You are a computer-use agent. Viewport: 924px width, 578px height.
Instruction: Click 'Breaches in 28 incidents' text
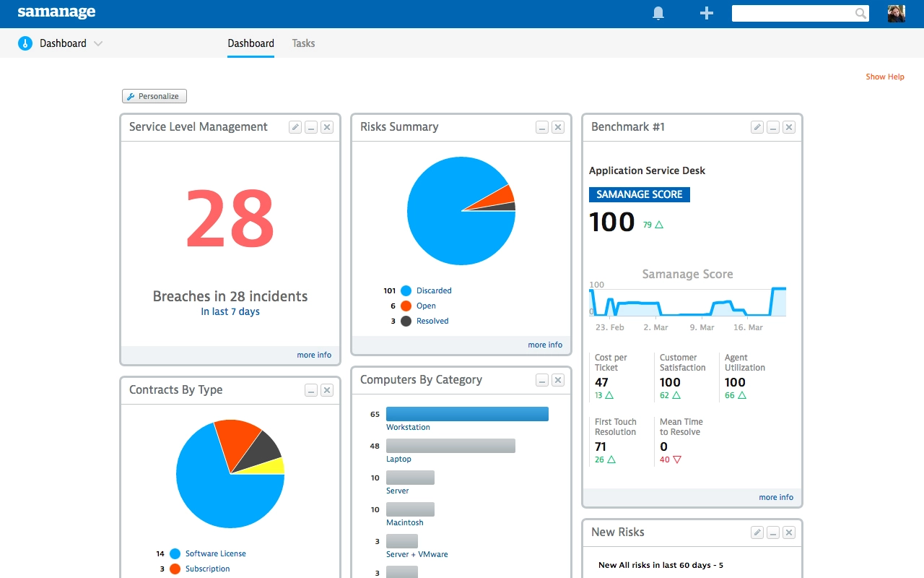coord(230,296)
